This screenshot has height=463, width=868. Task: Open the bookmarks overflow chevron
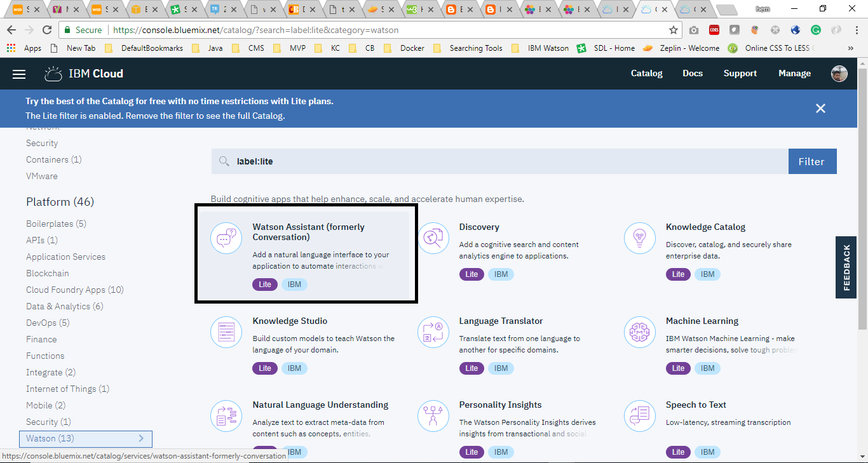coord(851,48)
